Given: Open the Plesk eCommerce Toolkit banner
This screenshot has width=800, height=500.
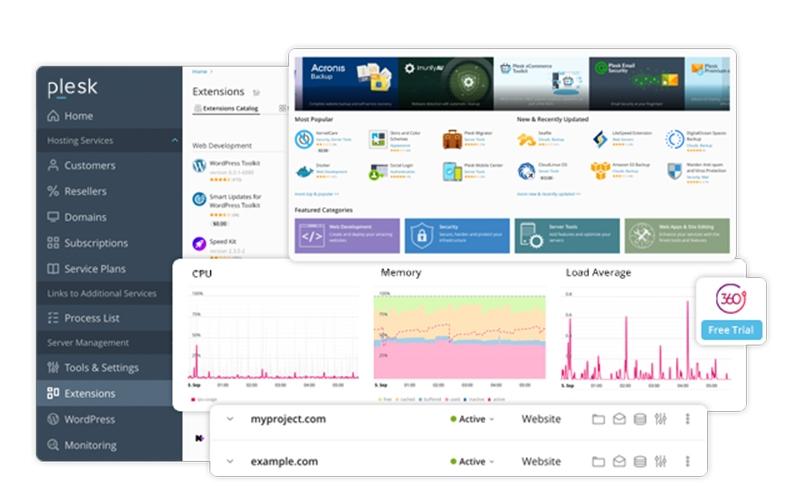Looking at the screenshot, I should [x=541, y=84].
